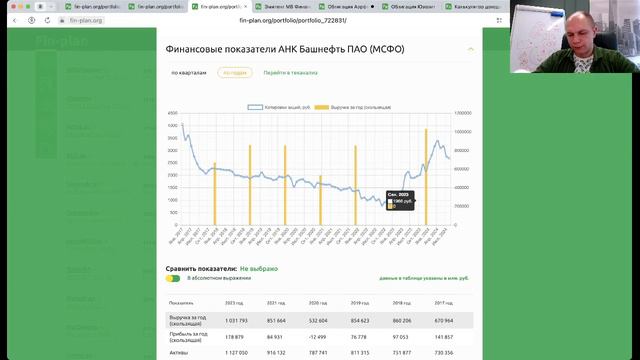Collapse the Финансовые показатели section chevron
640x360 pixels.
point(470,49)
